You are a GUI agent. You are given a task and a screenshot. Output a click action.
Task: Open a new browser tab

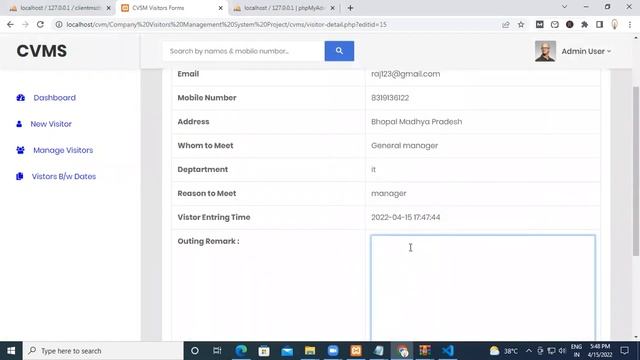click(350, 8)
